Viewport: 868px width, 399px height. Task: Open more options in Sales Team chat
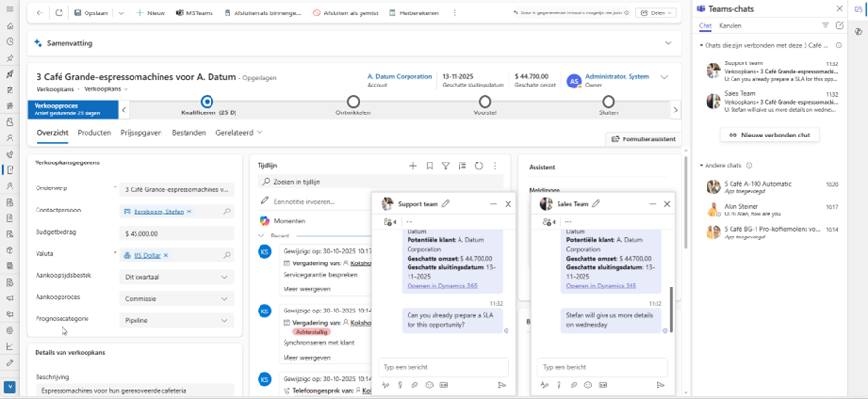pos(568,221)
